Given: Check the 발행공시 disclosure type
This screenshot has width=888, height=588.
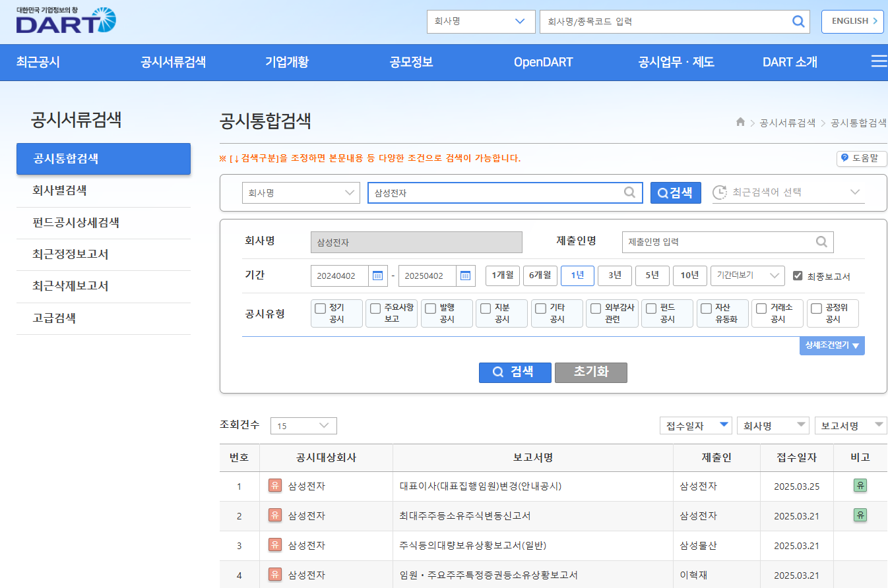Looking at the screenshot, I should pos(431,308).
